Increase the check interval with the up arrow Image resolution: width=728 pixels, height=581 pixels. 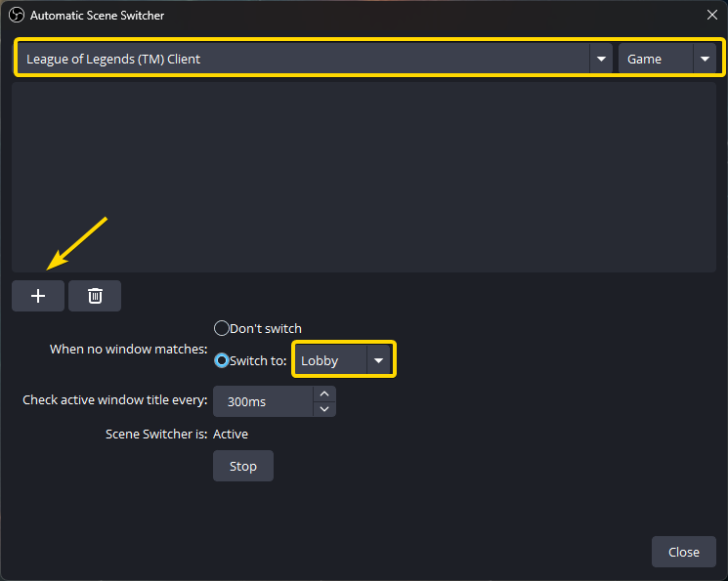pos(324,394)
